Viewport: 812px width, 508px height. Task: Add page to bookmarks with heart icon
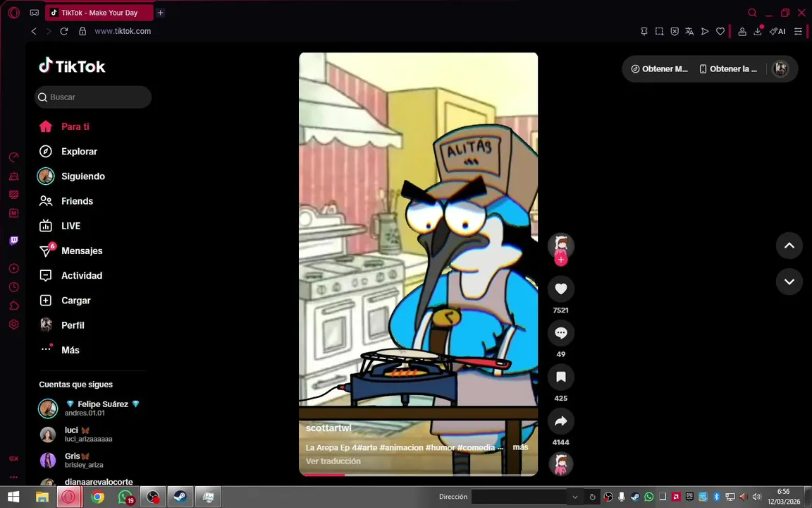coord(720,31)
